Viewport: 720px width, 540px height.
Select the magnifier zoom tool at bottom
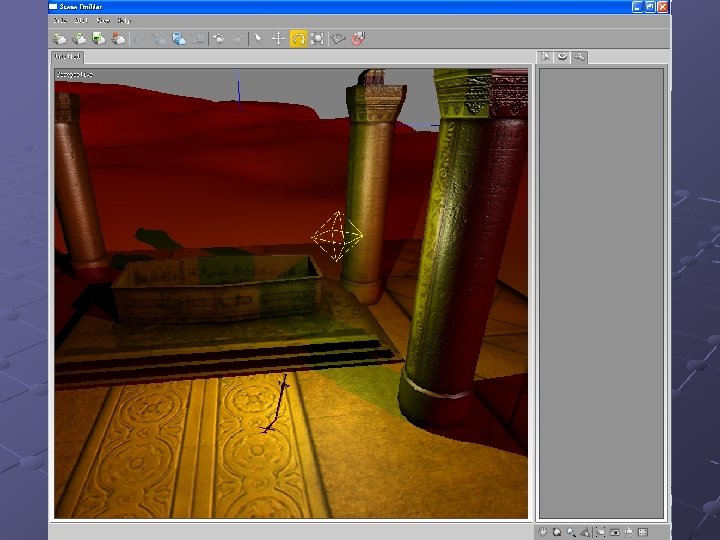571,531
